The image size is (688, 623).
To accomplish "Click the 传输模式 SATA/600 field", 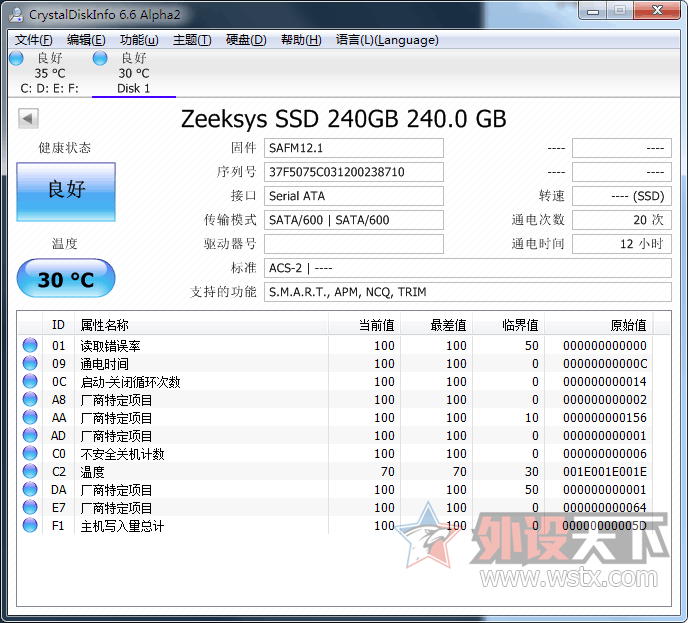I will click(354, 220).
